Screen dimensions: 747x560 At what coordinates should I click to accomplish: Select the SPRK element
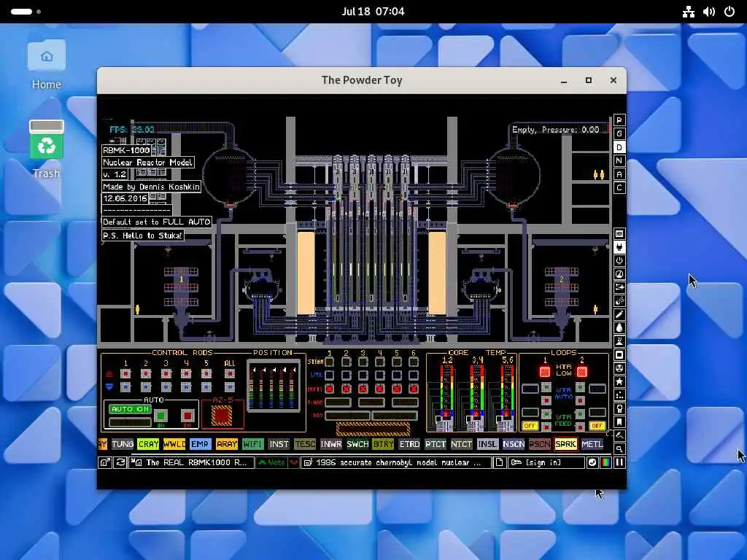pyautogui.click(x=566, y=444)
